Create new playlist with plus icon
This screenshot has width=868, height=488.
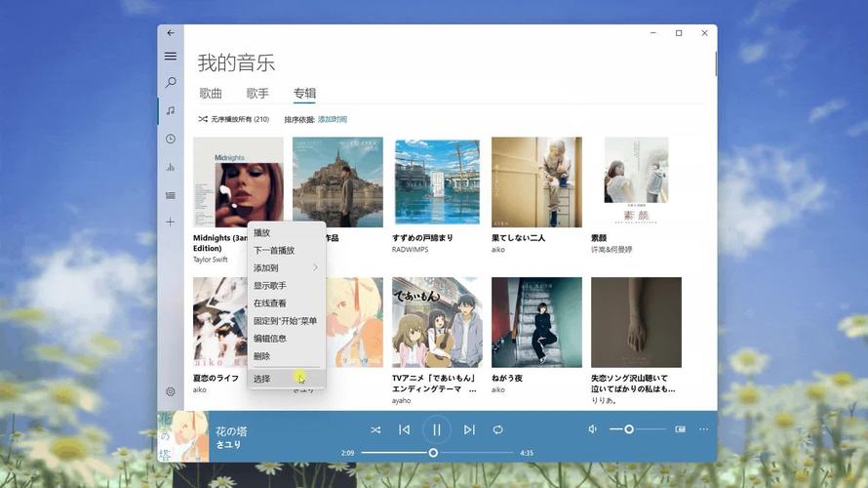pos(171,223)
